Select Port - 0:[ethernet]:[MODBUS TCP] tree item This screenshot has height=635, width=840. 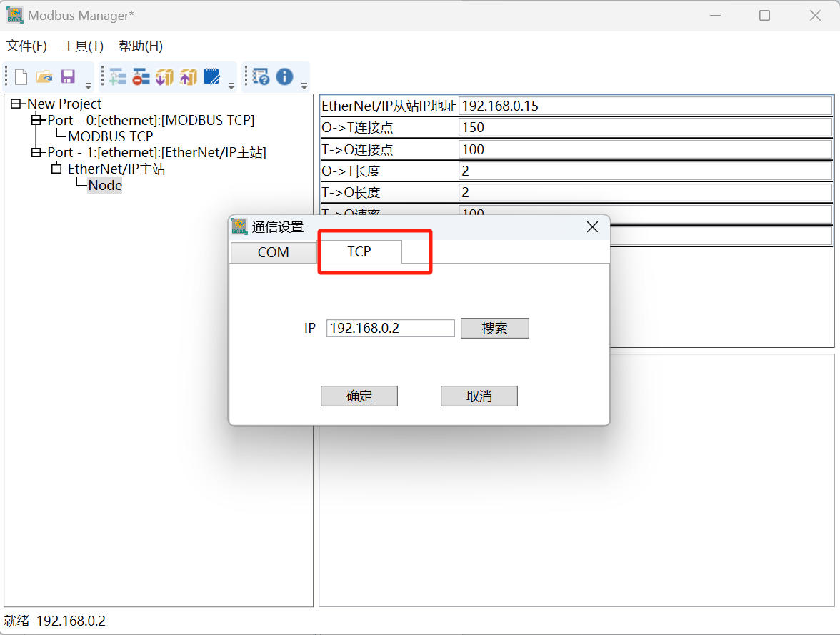151,120
